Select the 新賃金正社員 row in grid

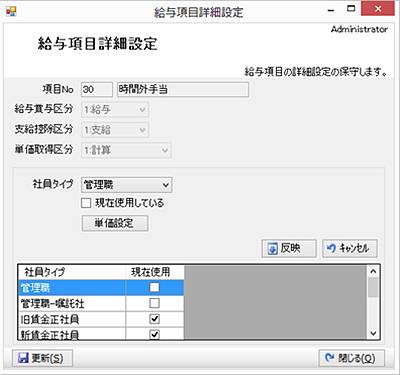(x=101, y=334)
